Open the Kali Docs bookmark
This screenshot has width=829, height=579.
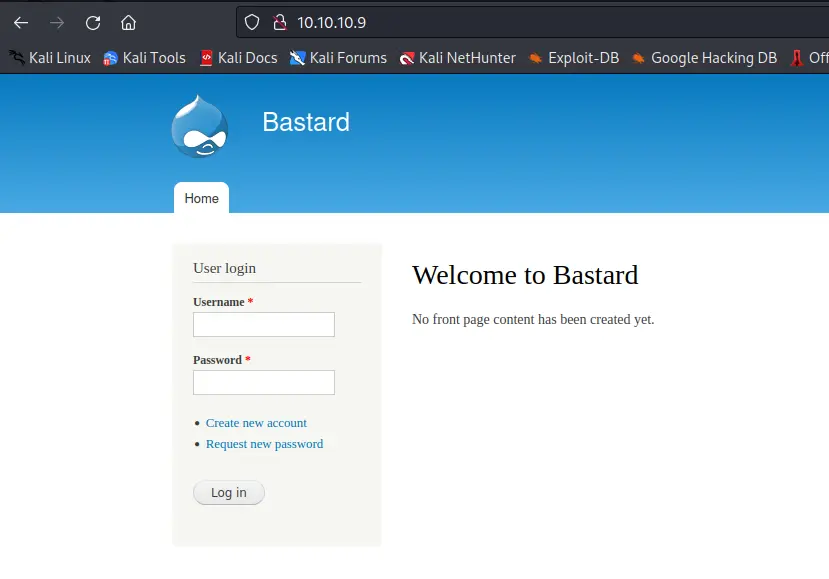(x=238, y=58)
